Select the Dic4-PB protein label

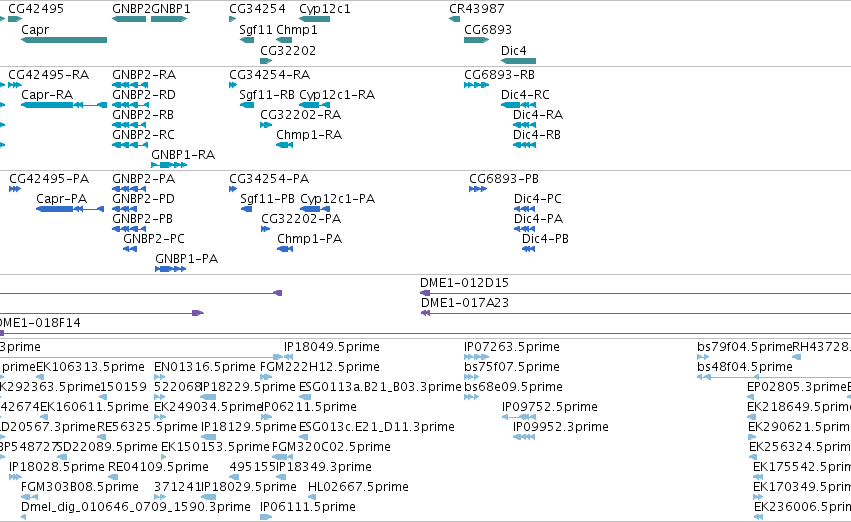tap(545, 239)
